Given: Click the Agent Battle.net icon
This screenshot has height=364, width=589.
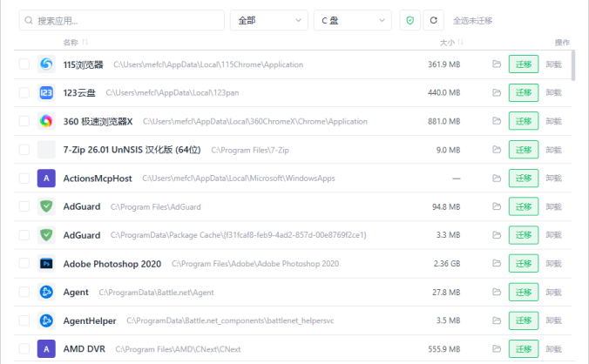Looking at the screenshot, I should (x=46, y=292).
